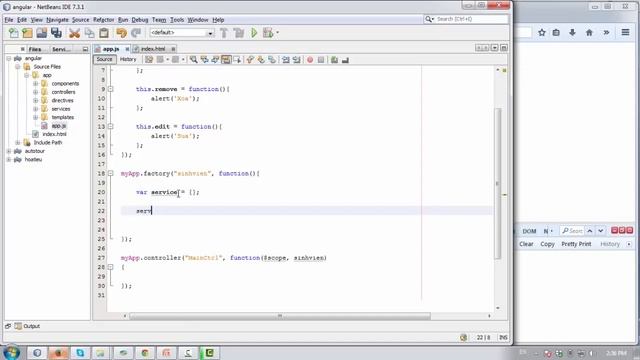Switch to the index.html editor tab
Viewport: 640px width, 360px height.
coord(153,49)
